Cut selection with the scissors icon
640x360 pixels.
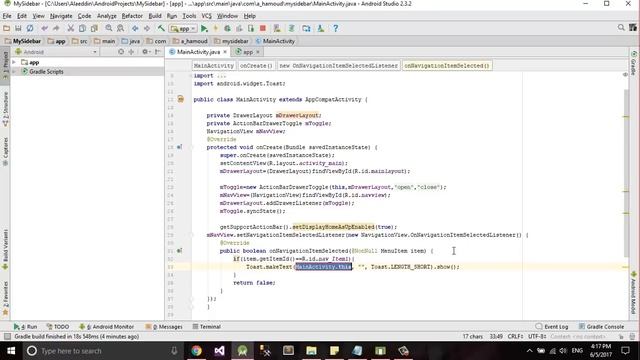[x=71, y=28]
